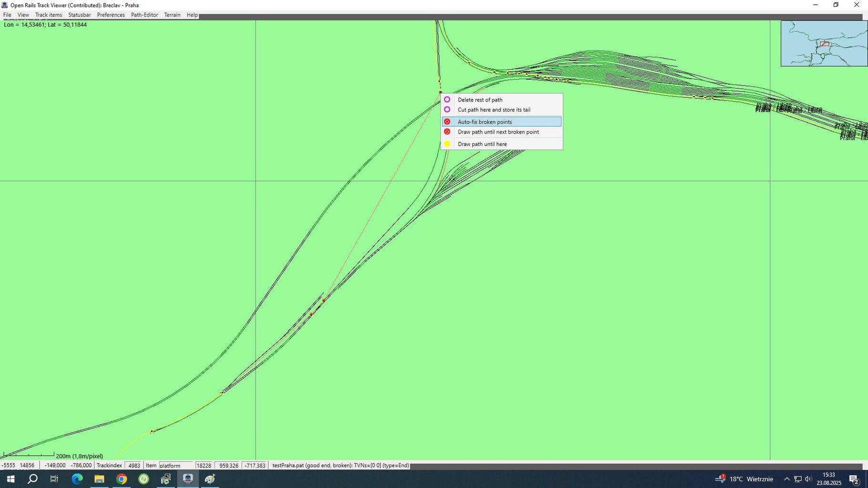Select Delete rest of path option
Screen dimensions: 868x488
click(480, 100)
